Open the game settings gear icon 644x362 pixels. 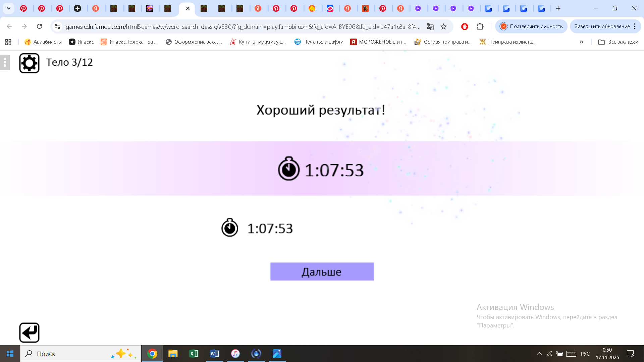coord(29,62)
